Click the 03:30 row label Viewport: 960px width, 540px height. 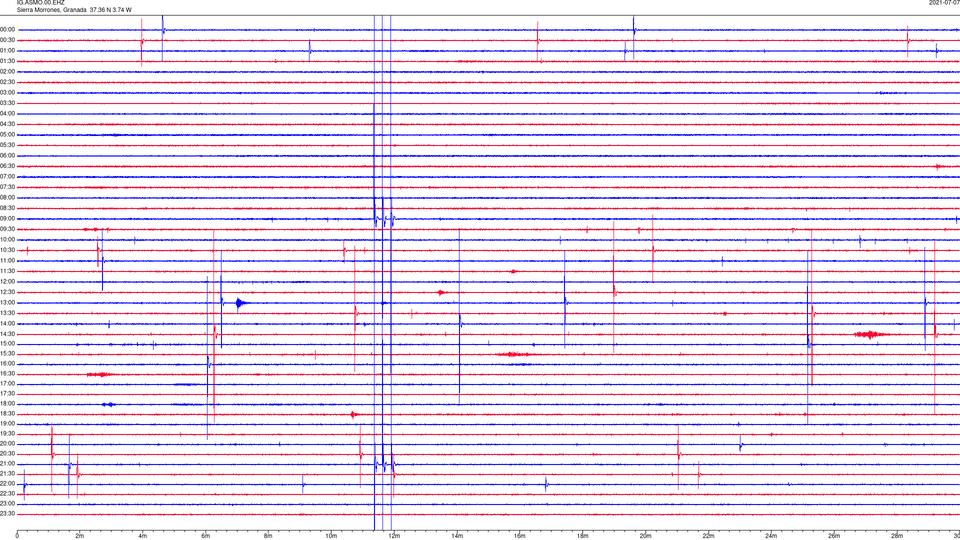8,103
